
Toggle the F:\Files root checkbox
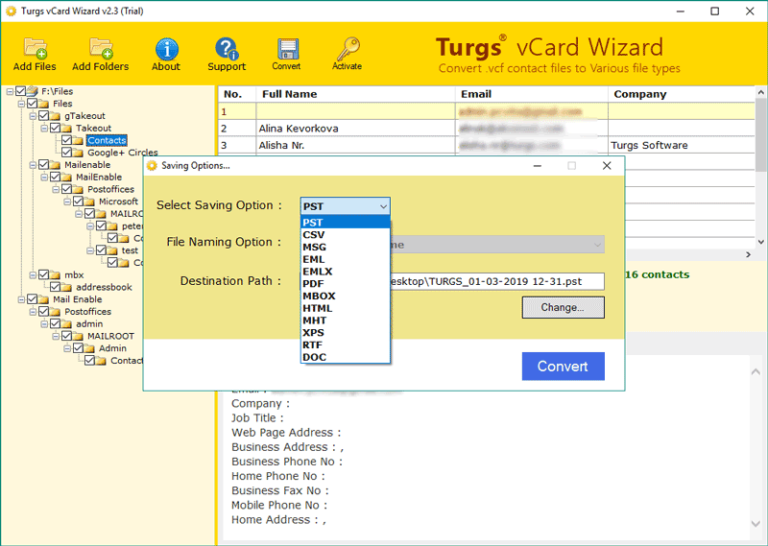[21, 91]
